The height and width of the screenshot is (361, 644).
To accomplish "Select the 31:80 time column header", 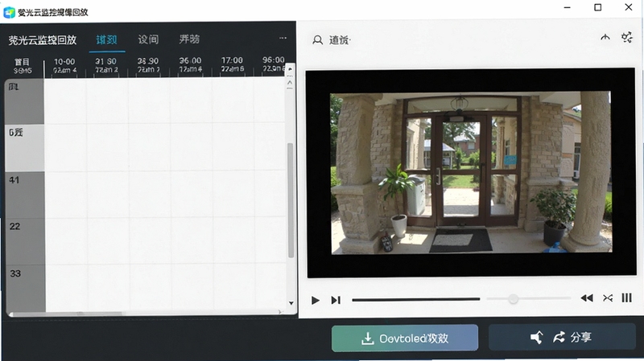I will click(106, 65).
